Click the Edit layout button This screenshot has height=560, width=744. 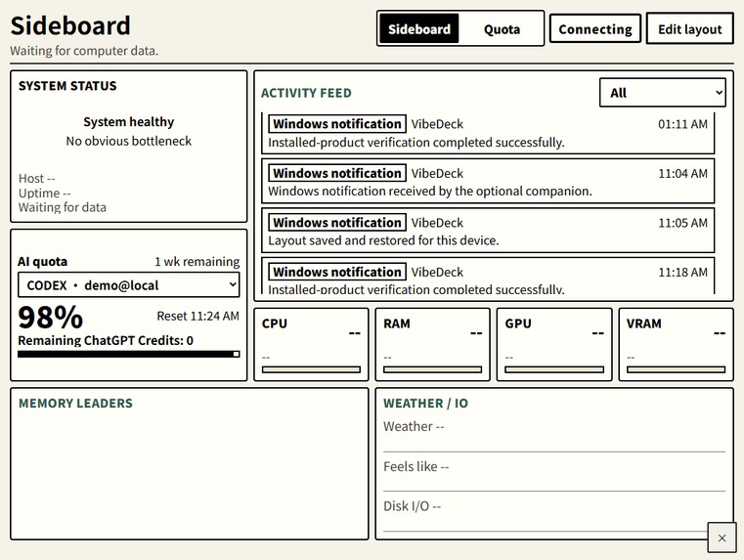(690, 29)
